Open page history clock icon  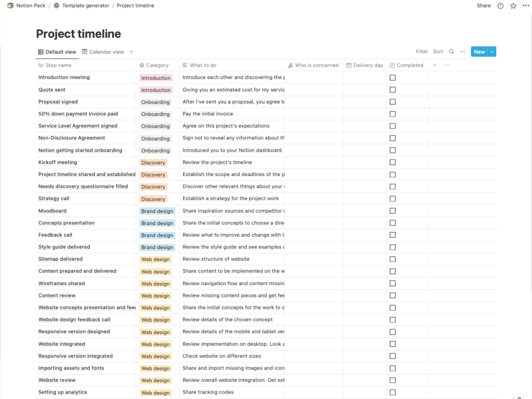500,6
